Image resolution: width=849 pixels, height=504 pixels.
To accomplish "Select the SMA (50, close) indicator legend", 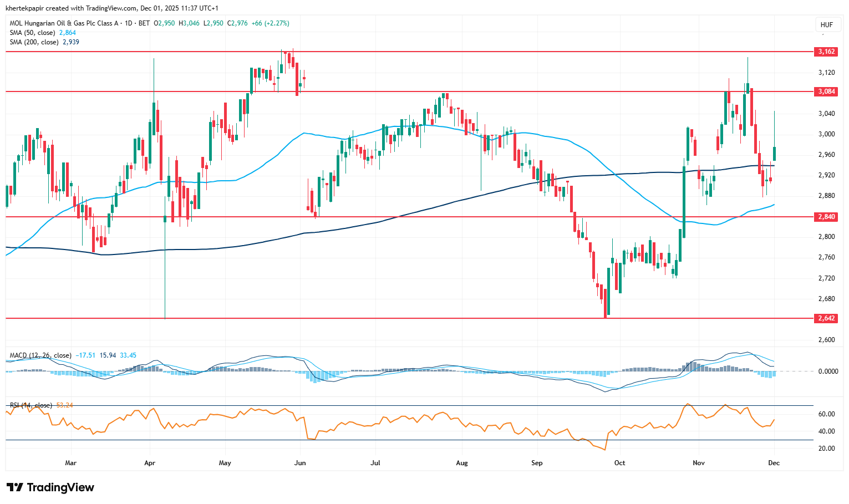I will [32, 33].
